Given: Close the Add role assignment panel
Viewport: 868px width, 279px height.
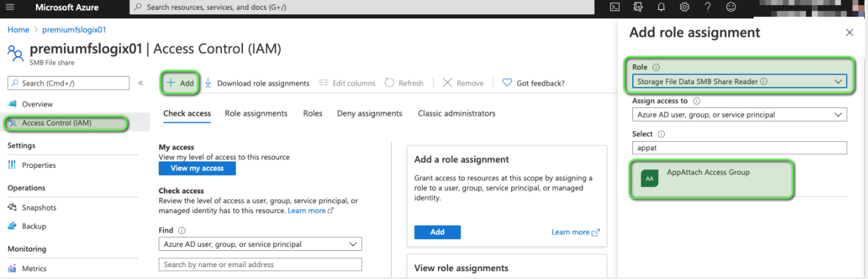Looking at the screenshot, I should click(850, 33).
